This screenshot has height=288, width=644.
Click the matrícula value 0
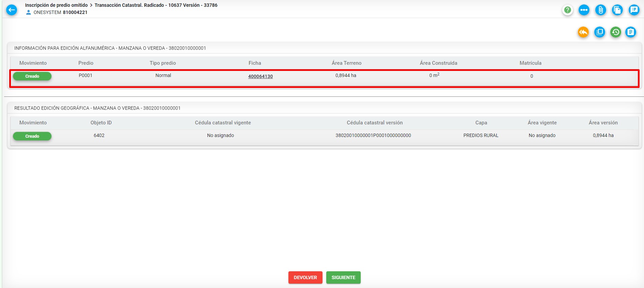pos(531,76)
